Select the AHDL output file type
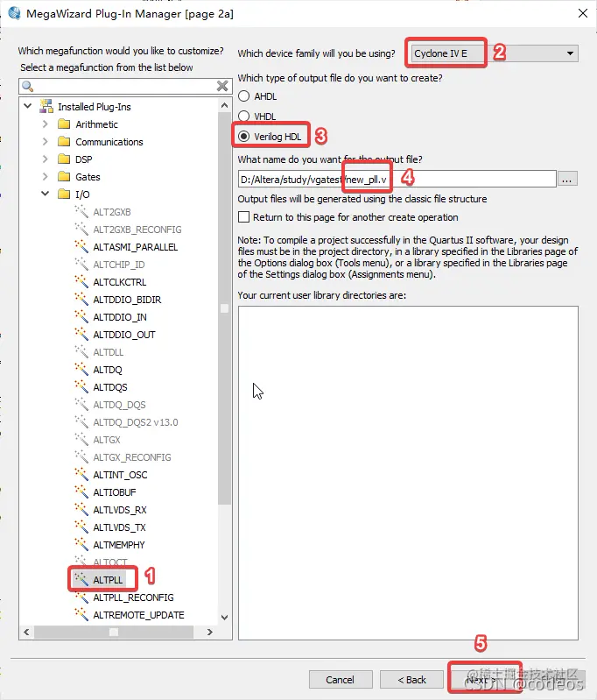597x700 pixels. (x=243, y=96)
